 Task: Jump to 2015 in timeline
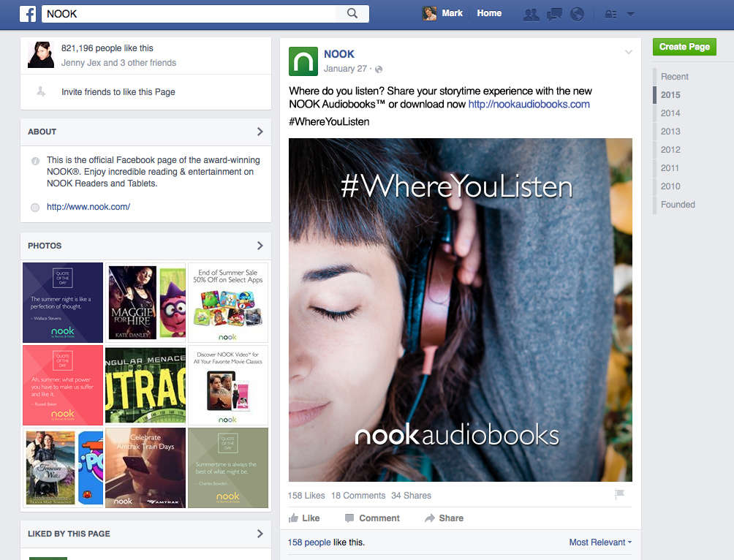[x=670, y=94]
